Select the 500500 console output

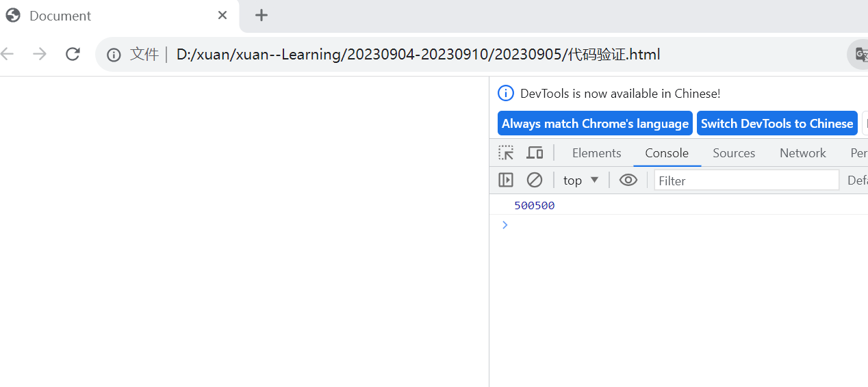point(534,205)
